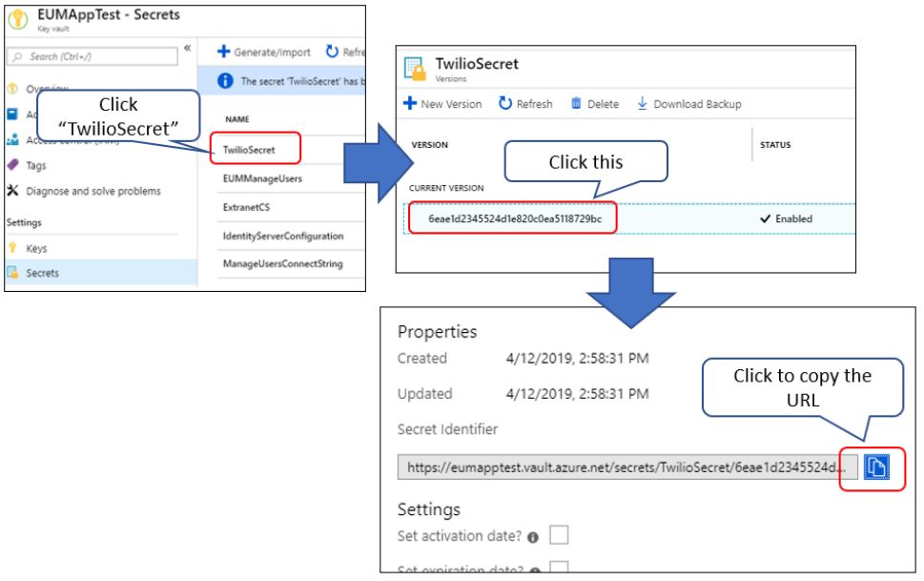Screen dimensions: 924x581
Task: Click info icon beside Set activation date
Action: [x=533, y=537]
